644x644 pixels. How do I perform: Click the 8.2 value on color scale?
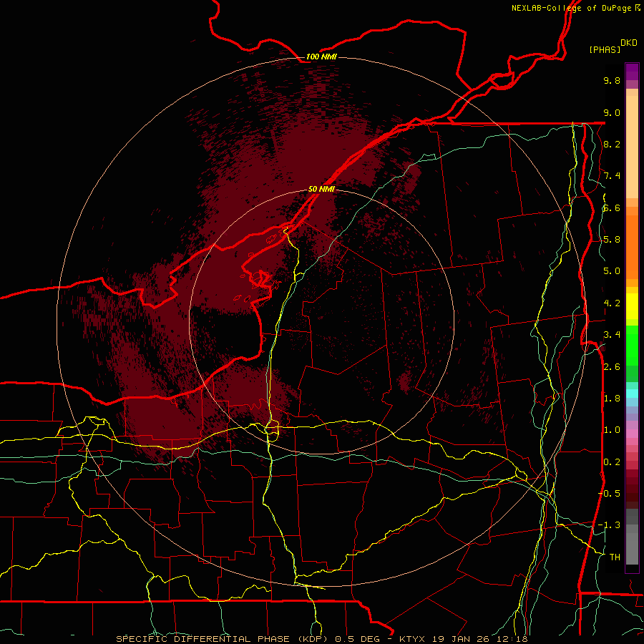pyautogui.click(x=612, y=144)
